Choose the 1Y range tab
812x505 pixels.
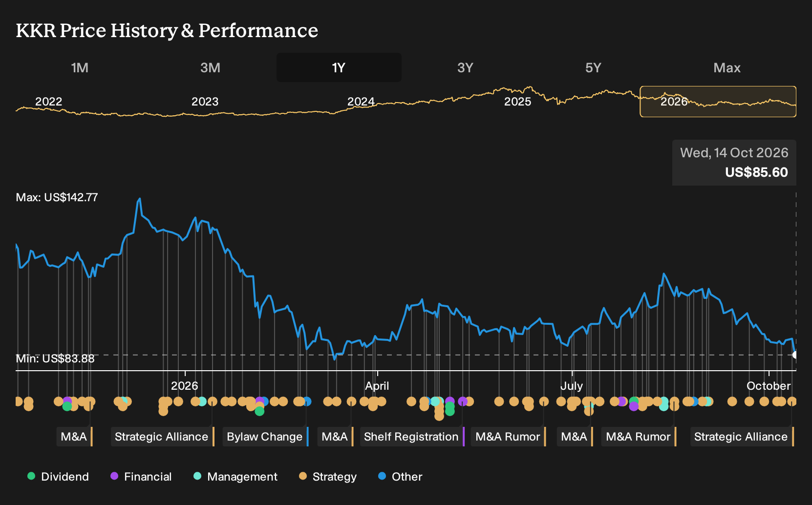(339, 67)
